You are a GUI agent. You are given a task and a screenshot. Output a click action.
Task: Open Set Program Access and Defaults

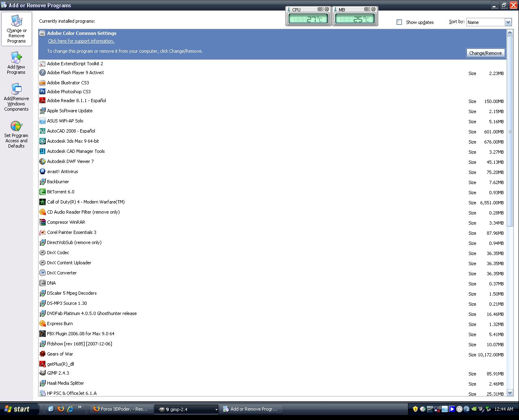(x=16, y=135)
